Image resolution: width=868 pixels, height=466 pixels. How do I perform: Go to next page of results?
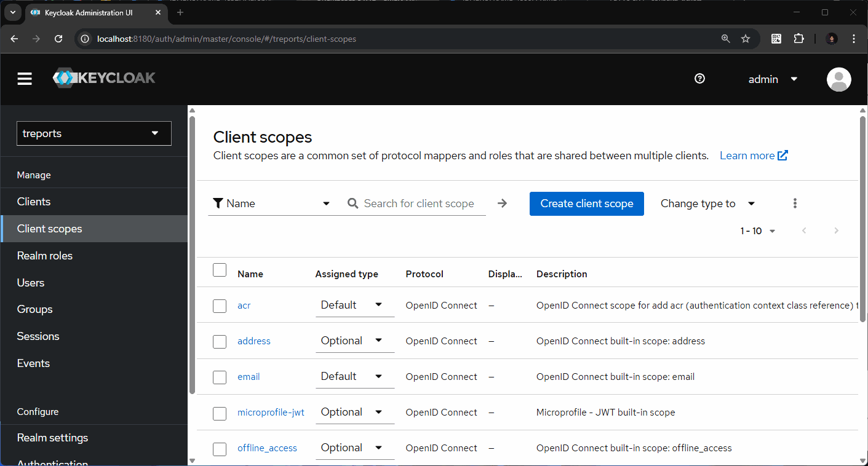(836, 231)
